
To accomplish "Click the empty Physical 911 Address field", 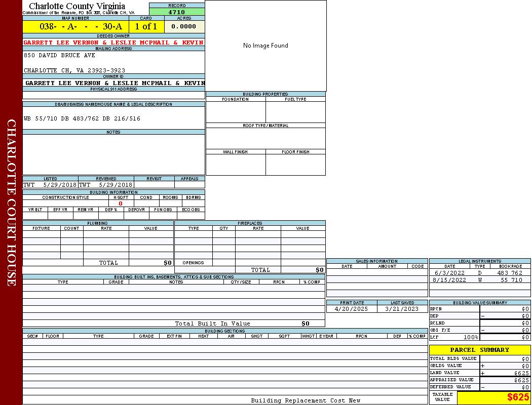I will [113, 95].
